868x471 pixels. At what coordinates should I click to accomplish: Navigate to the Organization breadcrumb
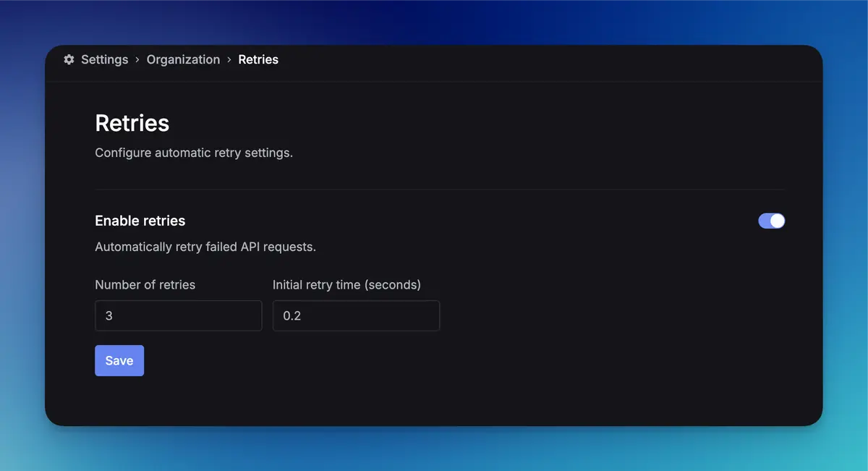(183, 60)
